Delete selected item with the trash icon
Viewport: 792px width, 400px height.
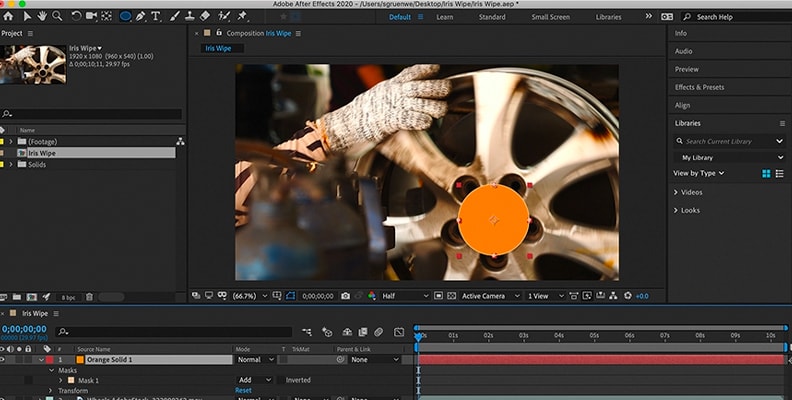coord(89,297)
